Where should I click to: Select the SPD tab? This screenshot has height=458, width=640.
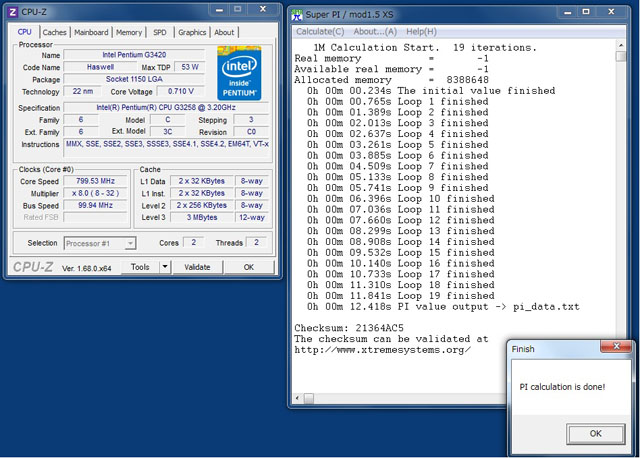point(160,32)
